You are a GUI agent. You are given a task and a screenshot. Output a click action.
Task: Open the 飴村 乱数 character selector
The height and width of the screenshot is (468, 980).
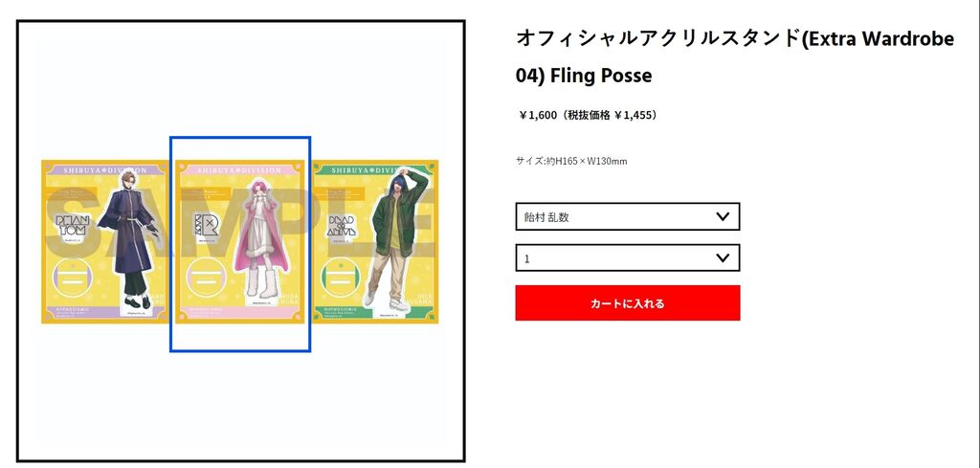(628, 217)
